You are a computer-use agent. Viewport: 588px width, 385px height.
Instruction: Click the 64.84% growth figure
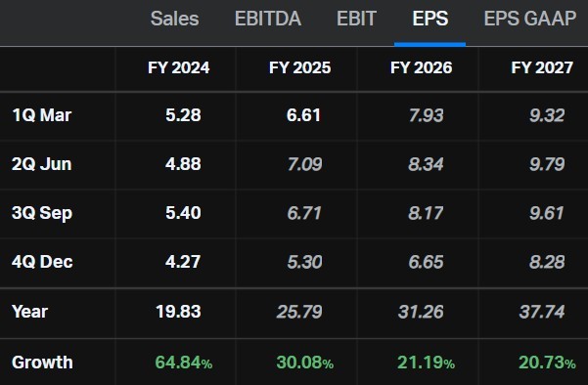point(184,363)
